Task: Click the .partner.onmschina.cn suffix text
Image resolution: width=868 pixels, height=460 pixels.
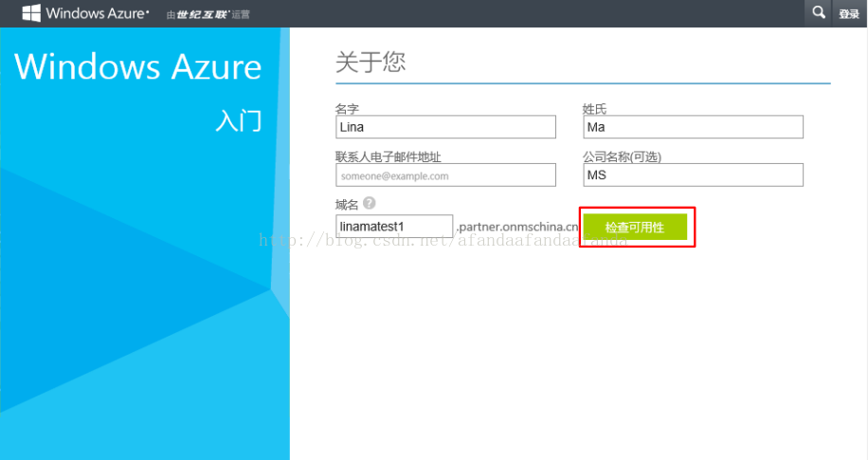Action: coord(517,227)
